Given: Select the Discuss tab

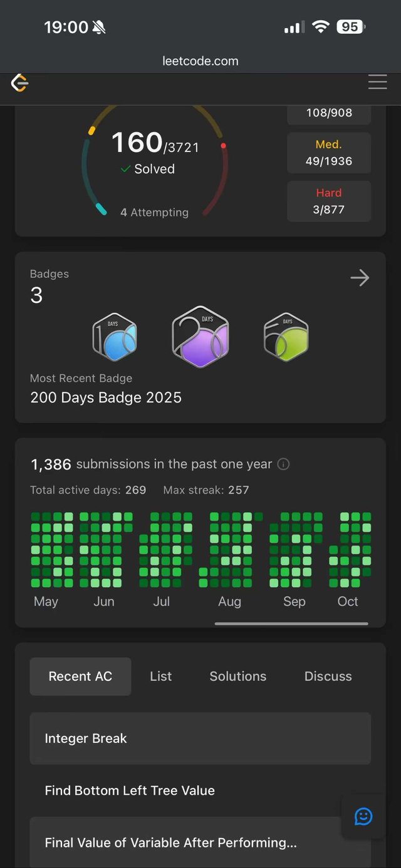Looking at the screenshot, I should coord(328,677).
